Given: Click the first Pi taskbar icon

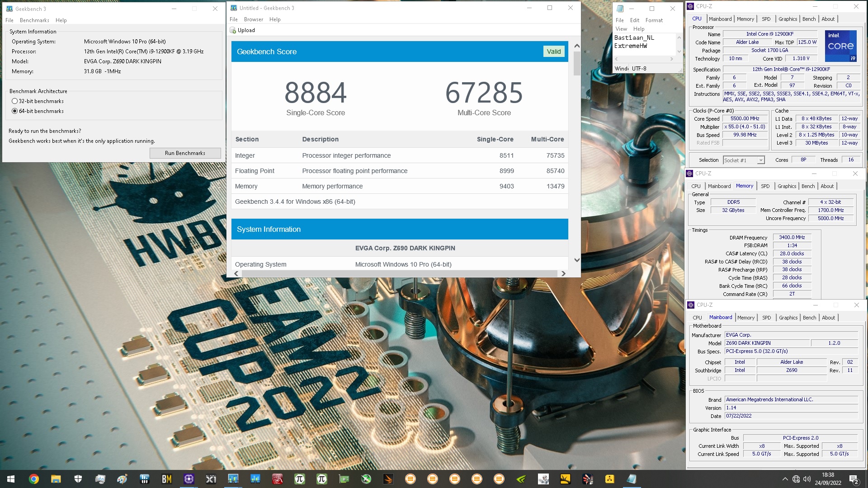Looking at the screenshot, I should coord(299,479).
